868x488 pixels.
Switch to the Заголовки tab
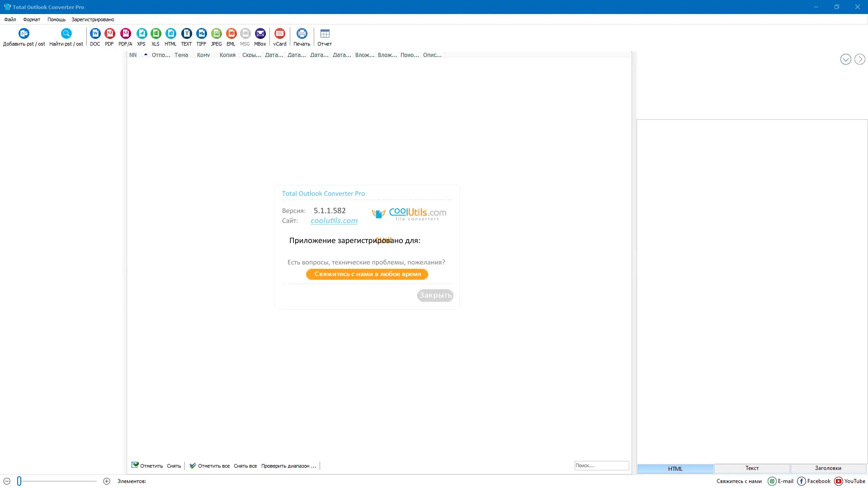click(x=828, y=468)
